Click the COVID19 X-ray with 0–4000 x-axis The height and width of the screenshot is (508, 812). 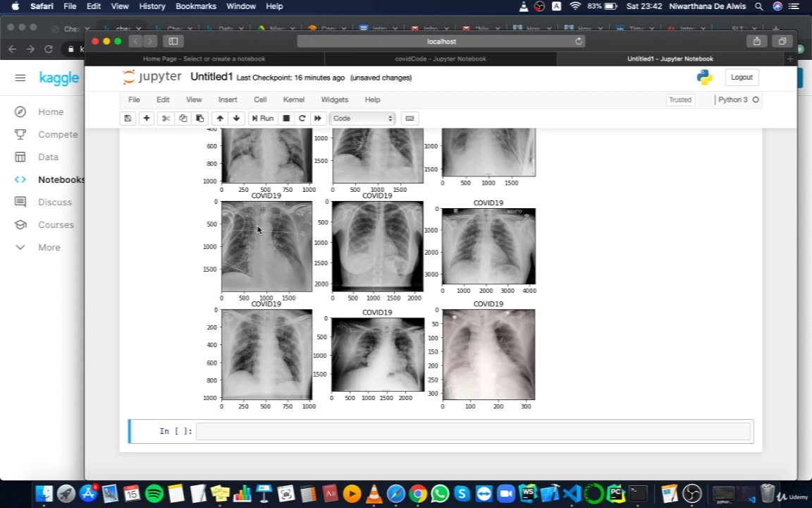pyautogui.click(x=488, y=246)
